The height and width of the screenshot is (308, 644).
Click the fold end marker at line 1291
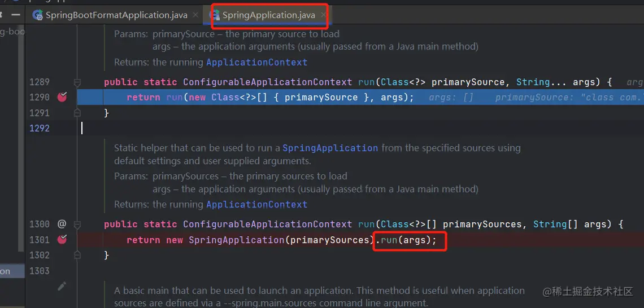point(77,113)
